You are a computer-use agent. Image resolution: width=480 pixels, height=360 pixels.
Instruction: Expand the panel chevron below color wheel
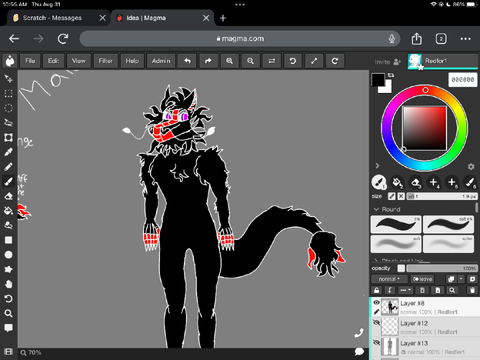pos(377,166)
